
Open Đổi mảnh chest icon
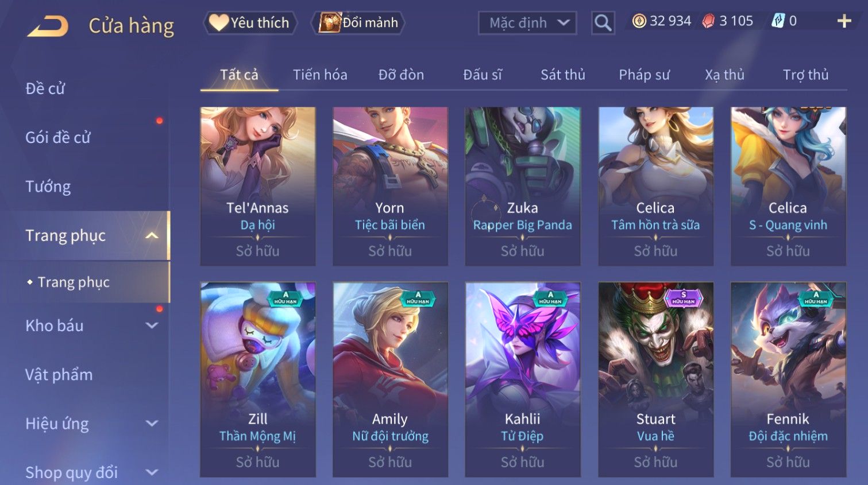pyautogui.click(x=330, y=22)
